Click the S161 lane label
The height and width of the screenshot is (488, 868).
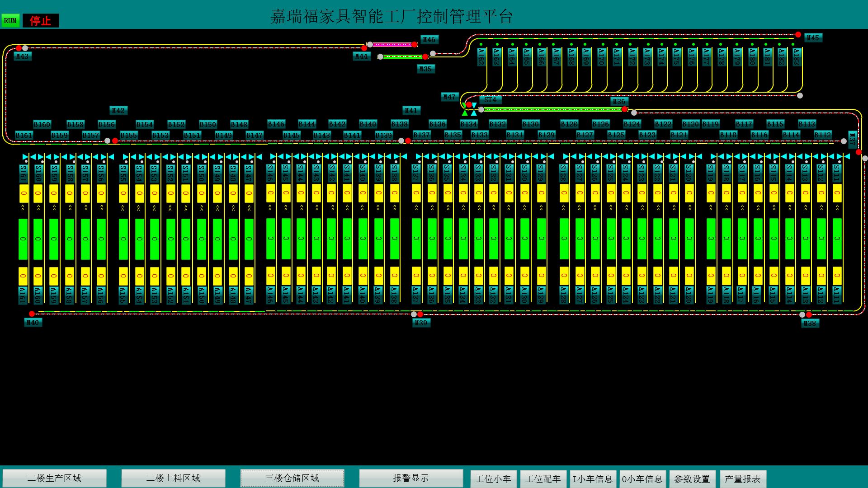(23, 174)
